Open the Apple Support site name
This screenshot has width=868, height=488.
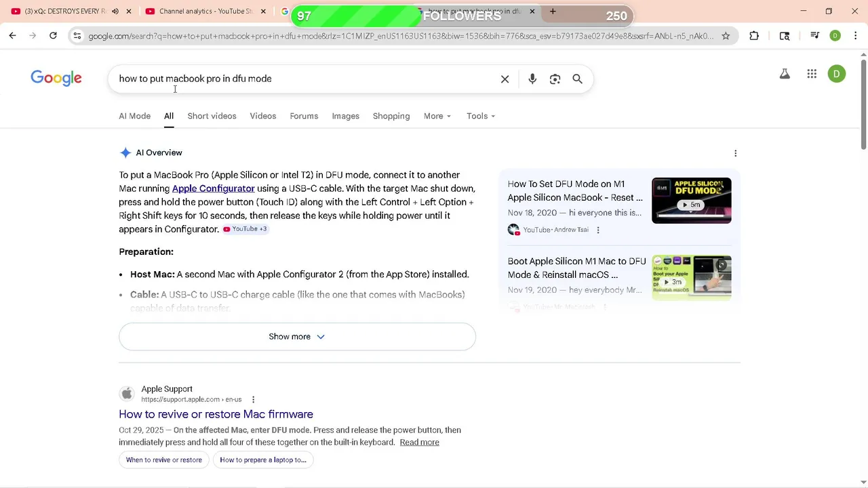[167, 389]
